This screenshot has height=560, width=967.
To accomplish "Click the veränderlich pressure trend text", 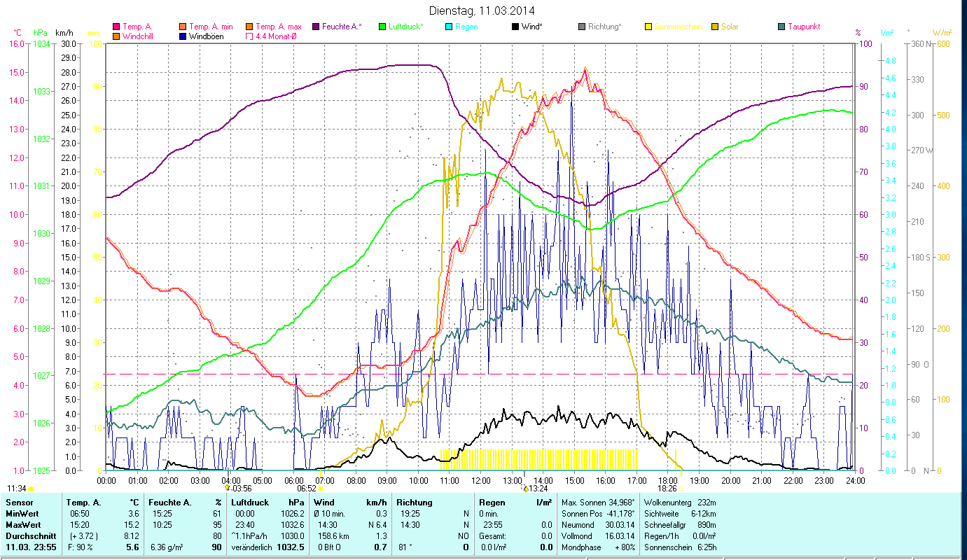I will tap(251, 547).
